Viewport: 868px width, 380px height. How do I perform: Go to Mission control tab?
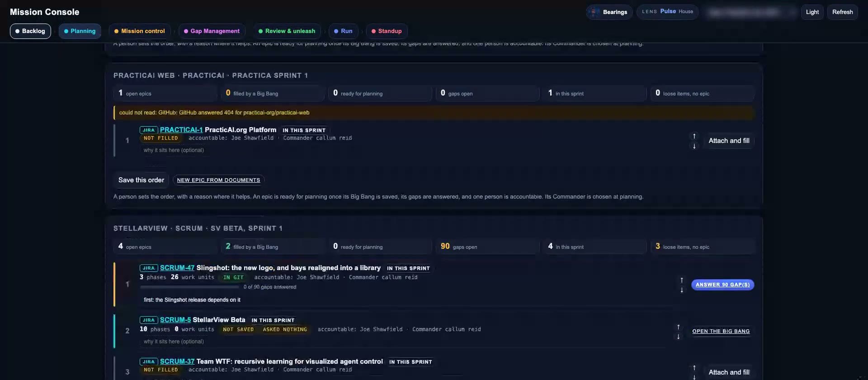pos(140,31)
